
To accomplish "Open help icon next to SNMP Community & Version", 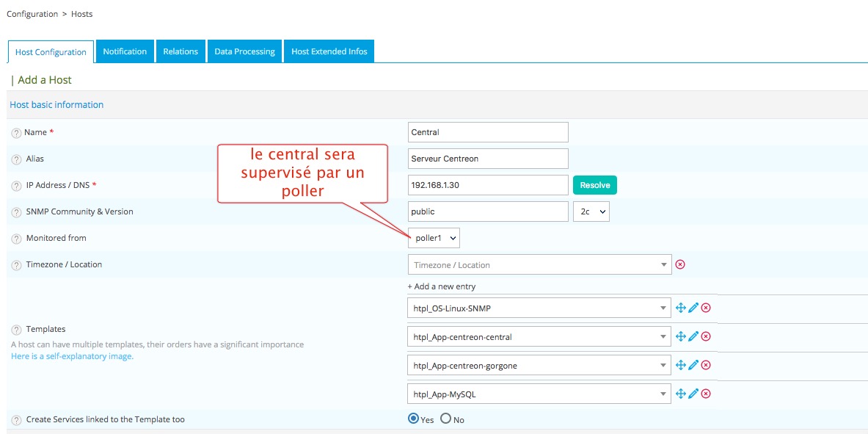I will 16,212.
